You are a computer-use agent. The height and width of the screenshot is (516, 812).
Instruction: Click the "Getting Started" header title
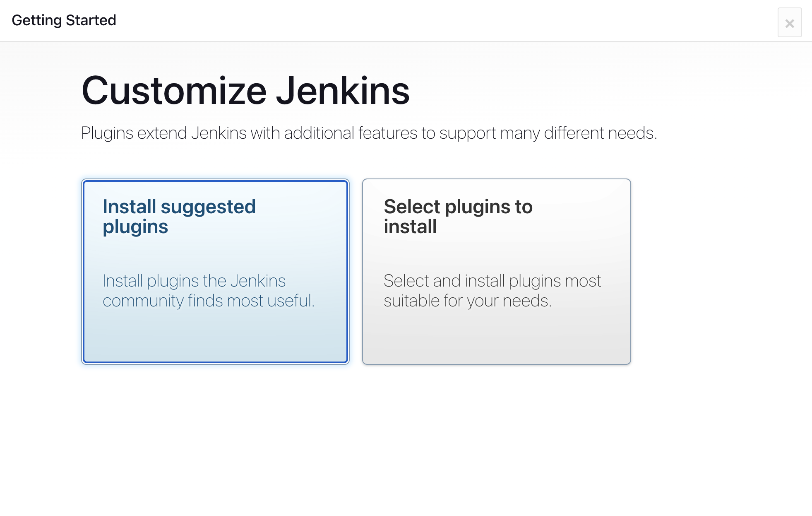[x=64, y=20]
